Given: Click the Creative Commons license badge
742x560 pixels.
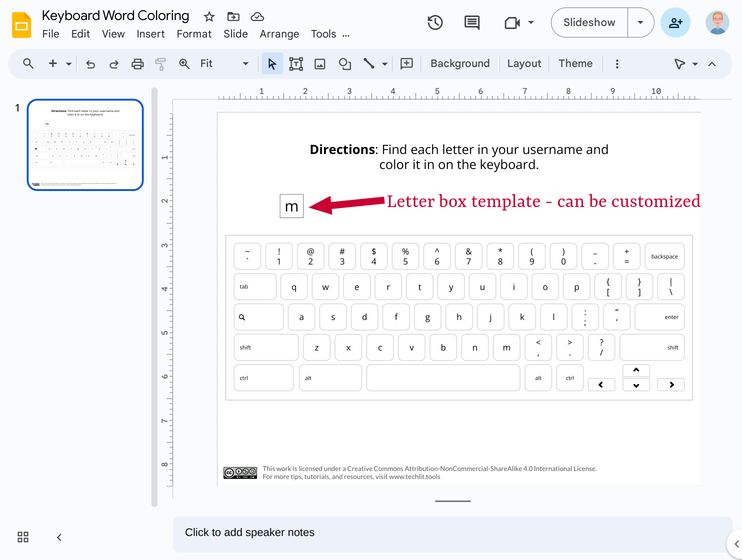Looking at the screenshot, I should tap(240, 472).
